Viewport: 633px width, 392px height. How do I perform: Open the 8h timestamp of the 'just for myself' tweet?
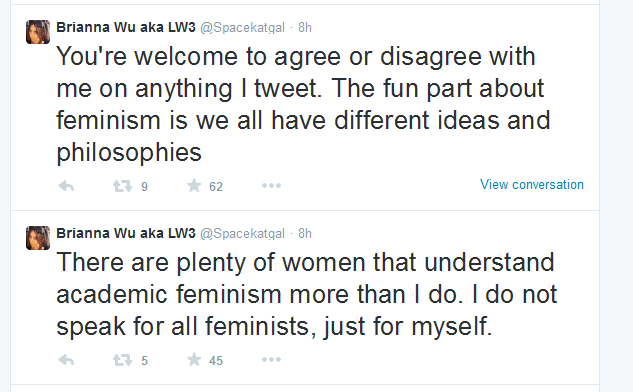tap(305, 233)
